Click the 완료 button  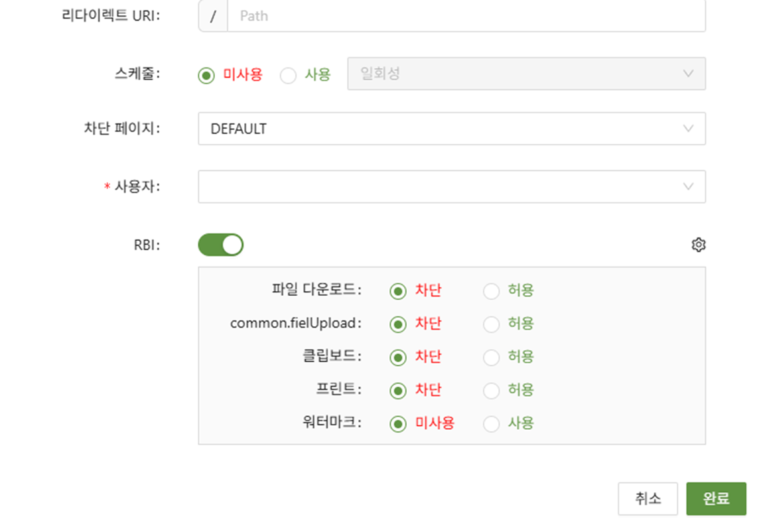click(716, 499)
